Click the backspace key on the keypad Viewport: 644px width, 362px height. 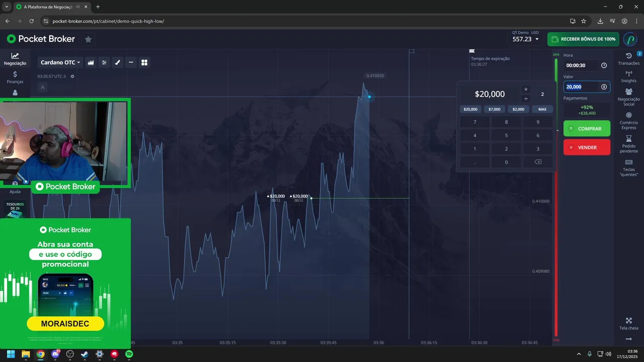click(538, 162)
